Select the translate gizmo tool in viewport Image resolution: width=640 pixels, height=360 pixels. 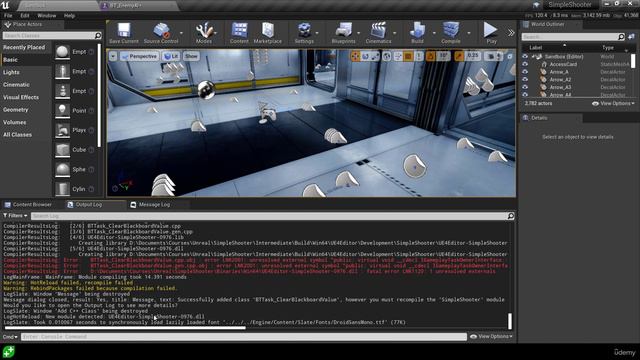(355, 56)
